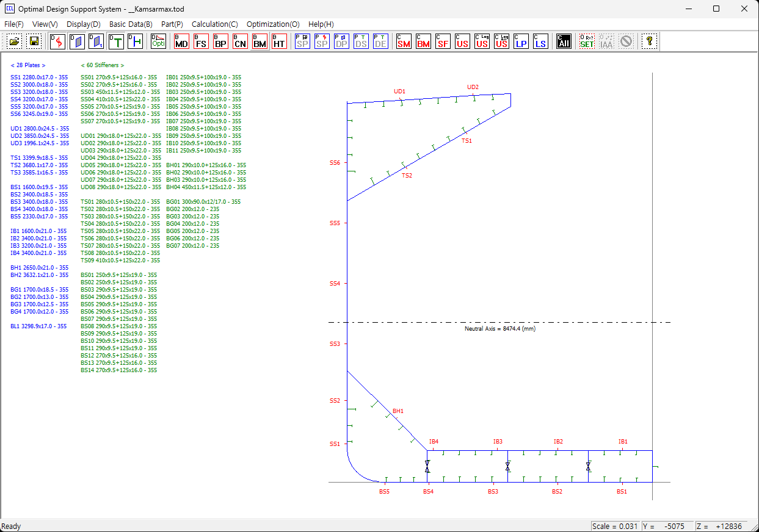This screenshot has height=532, width=759.
Task: Click the B MD basic data icon
Action: (181, 41)
